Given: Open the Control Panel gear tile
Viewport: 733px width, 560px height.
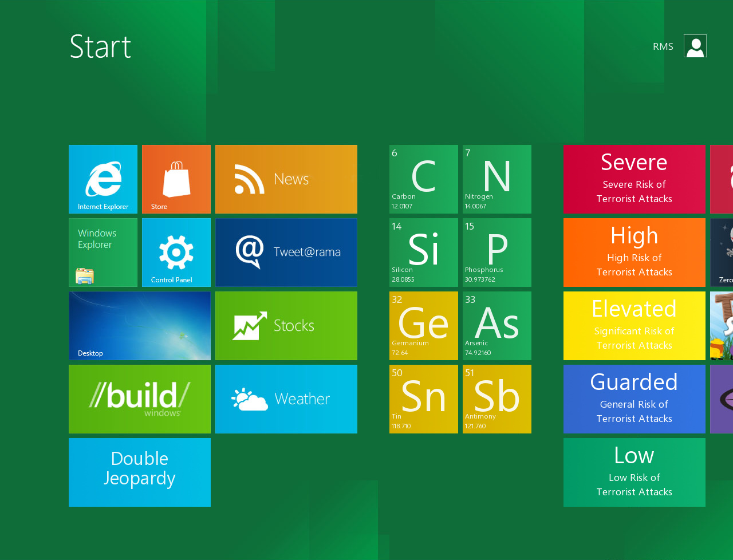Looking at the screenshot, I should coord(176,253).
